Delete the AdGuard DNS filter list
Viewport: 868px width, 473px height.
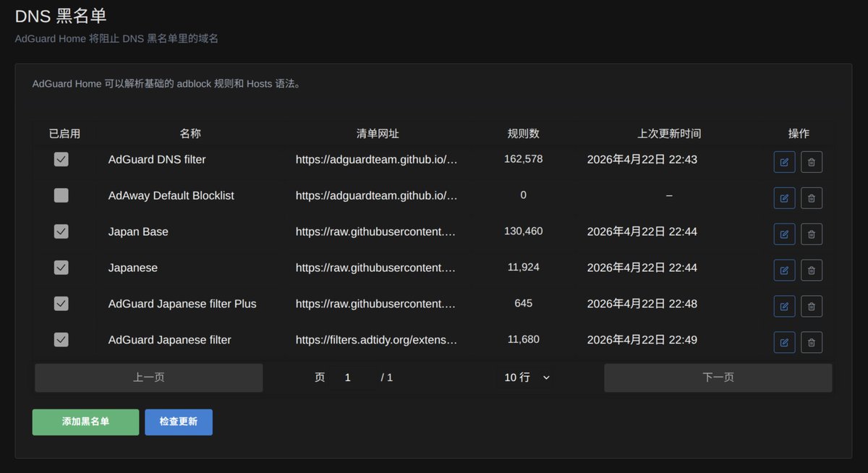click(812, 162)
